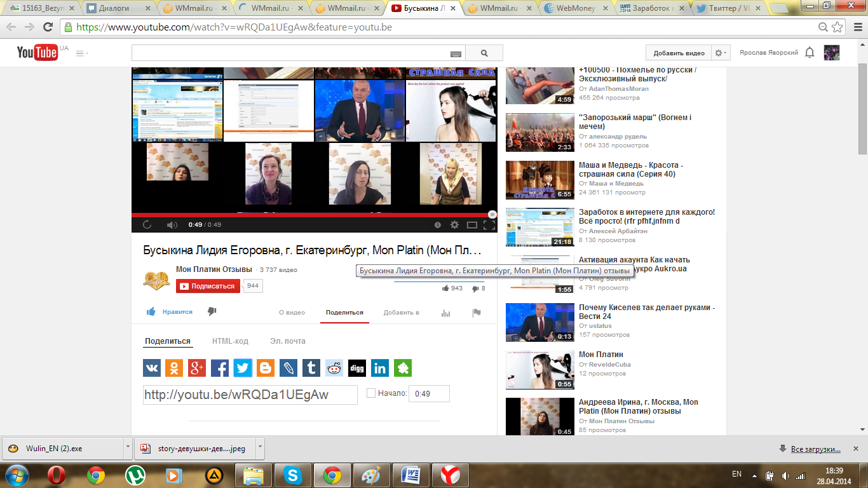Screen dimensions: 868x488
Task: Expand the Wulin_EN (2).exe download options arrow
Action: click(128, 448)
